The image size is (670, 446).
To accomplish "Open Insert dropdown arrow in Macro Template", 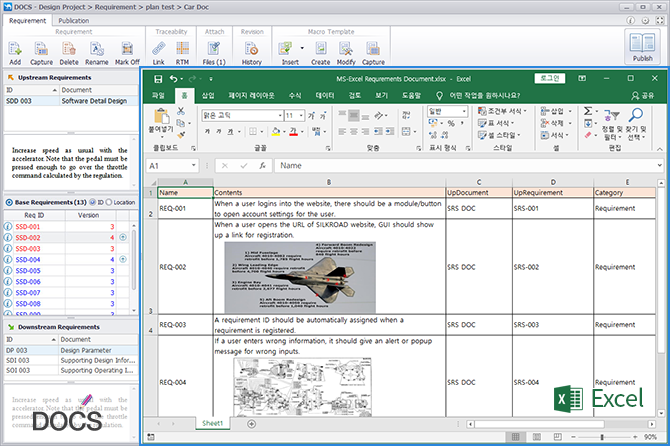I will (302, 48).
